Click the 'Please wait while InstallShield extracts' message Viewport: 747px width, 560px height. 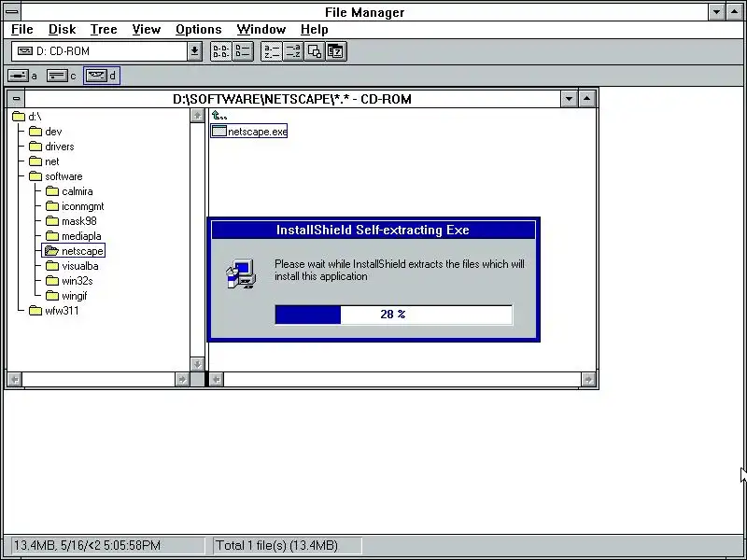[x=400, y=270]
